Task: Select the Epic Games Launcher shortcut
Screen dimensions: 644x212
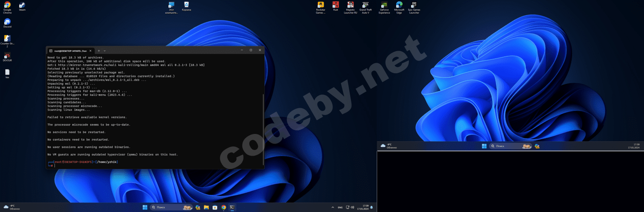Action: tap(414, 7)
